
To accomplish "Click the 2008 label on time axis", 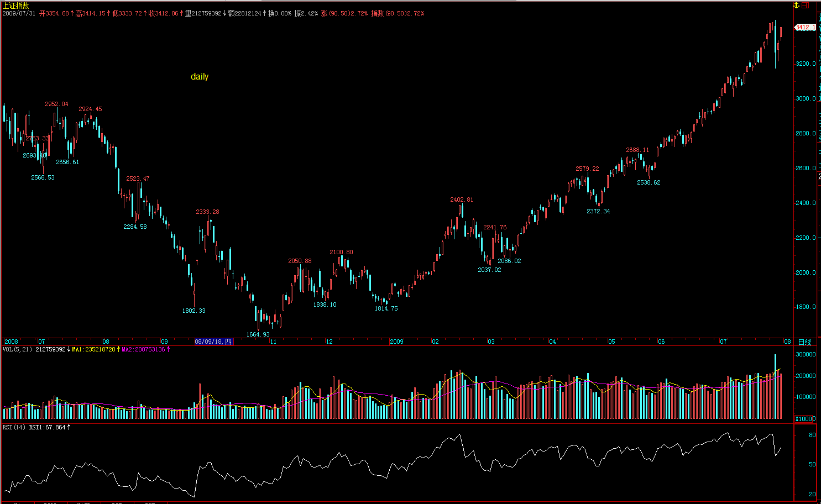I will pyautogui.click(x=11, y=342).
